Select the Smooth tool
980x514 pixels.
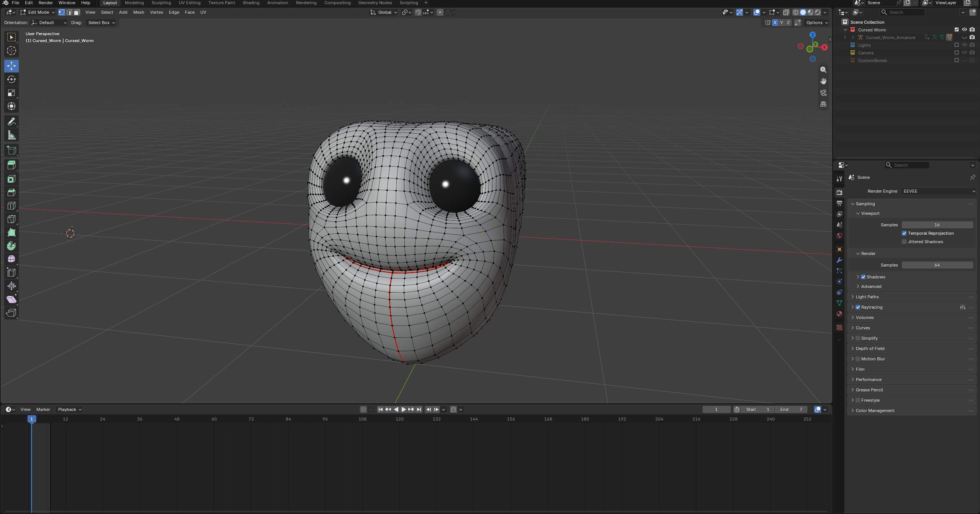click(x=11, y=259)
